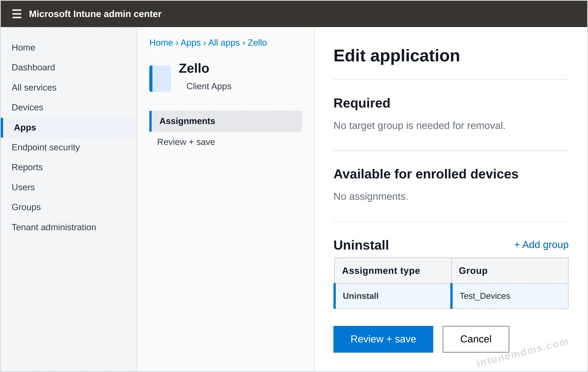Select the Test_Devices group row
588x372 pixels.
451,296
